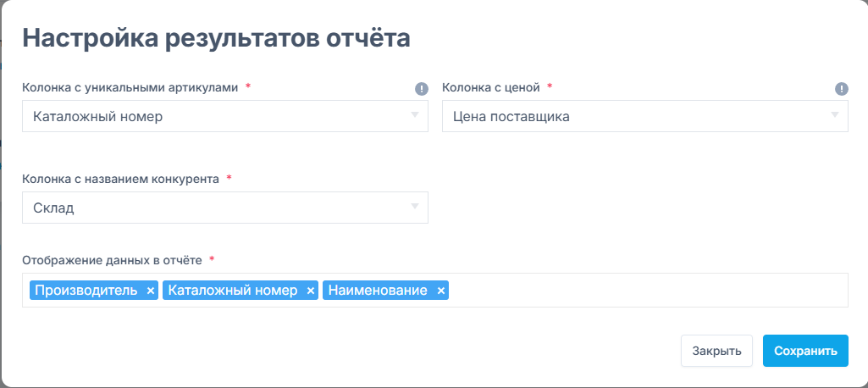This screenshot has height=388, width=868.
Task: Click the "Каталожный номер" tag chip text
Action: point(233,291)
